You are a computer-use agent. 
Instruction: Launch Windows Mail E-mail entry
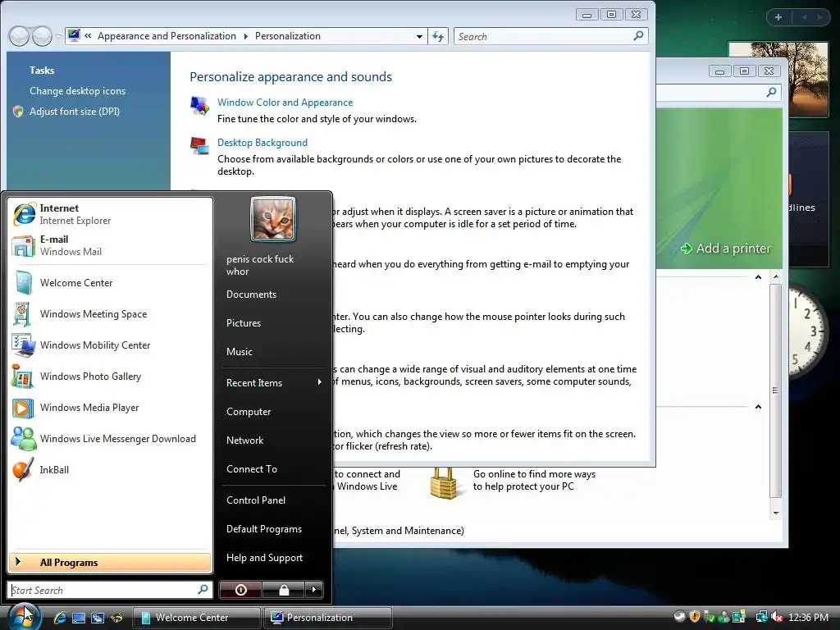tap(110, 245)
